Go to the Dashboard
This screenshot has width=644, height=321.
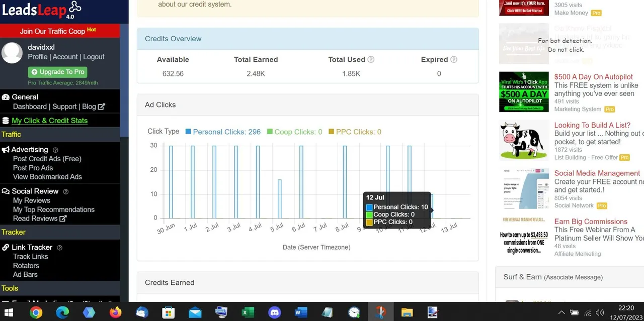coord(30,106)
